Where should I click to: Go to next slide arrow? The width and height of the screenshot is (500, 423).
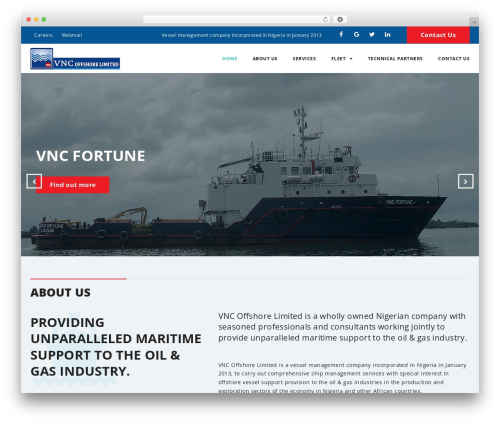coord(465,181)
